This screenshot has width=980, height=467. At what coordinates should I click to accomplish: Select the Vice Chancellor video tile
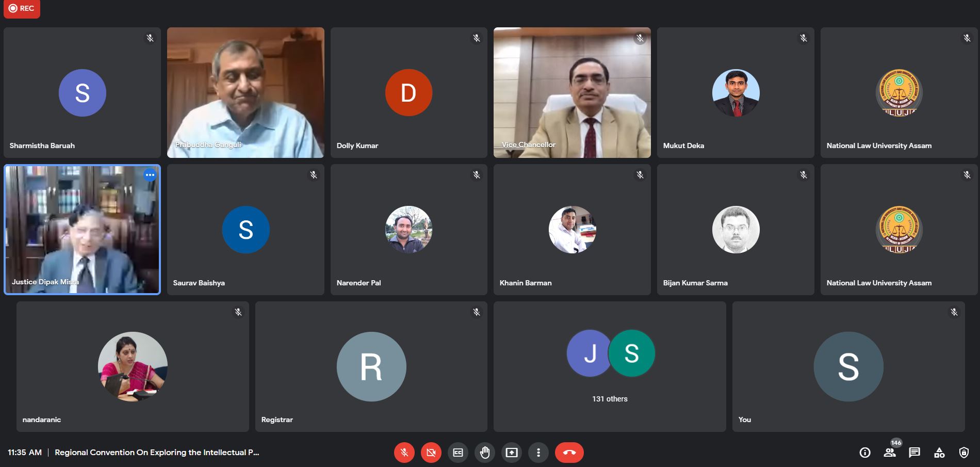[x=572, y=93]
